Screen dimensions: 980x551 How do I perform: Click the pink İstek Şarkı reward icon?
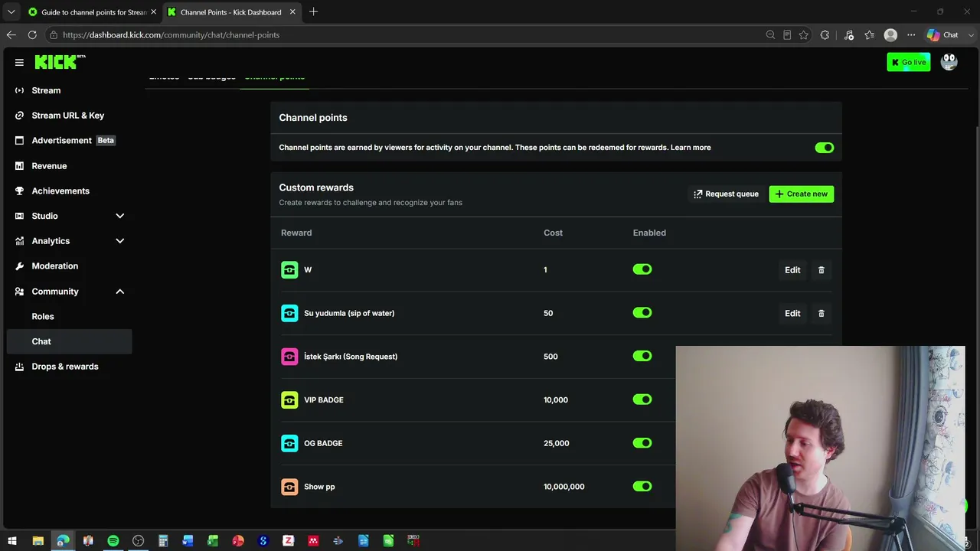pyautogui.click(x=289, y=357)
